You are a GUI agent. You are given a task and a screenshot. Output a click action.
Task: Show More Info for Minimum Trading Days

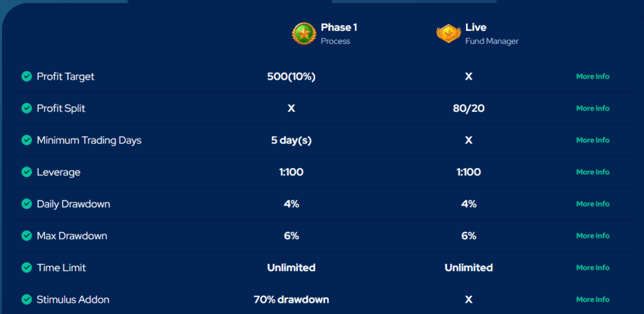point(592,140)
